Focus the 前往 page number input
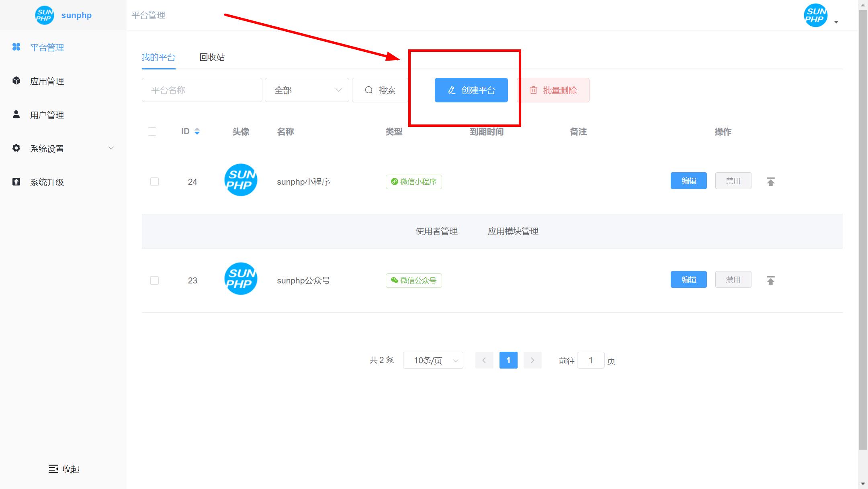 pyautogui.click(x=591, y=360)
